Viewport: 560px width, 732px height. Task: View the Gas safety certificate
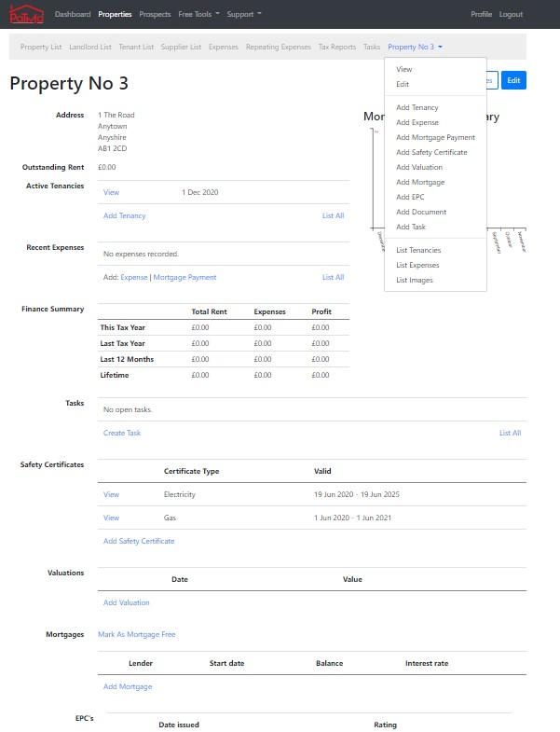111,518
